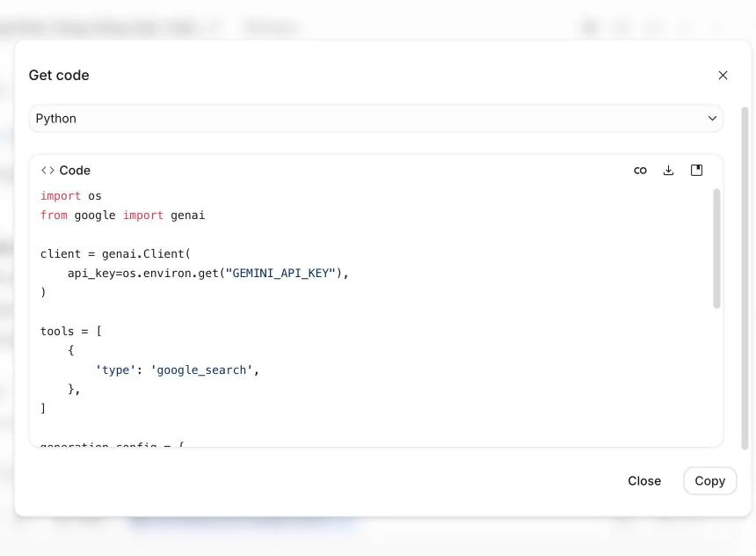
Task: Click the "Code" panel heading
Action: tap(75, 171)
